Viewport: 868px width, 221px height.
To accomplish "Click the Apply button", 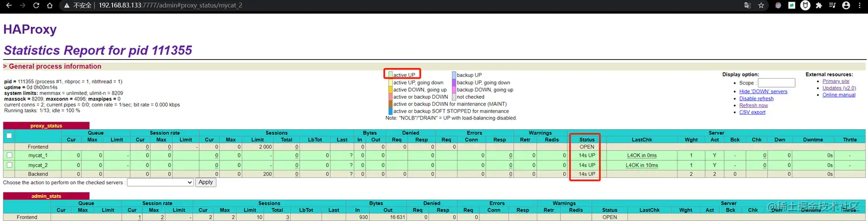I will (206, 182).
